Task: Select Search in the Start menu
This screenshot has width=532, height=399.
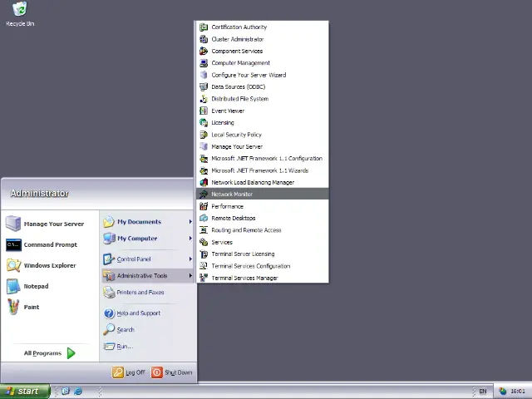Action: point(148,329)
